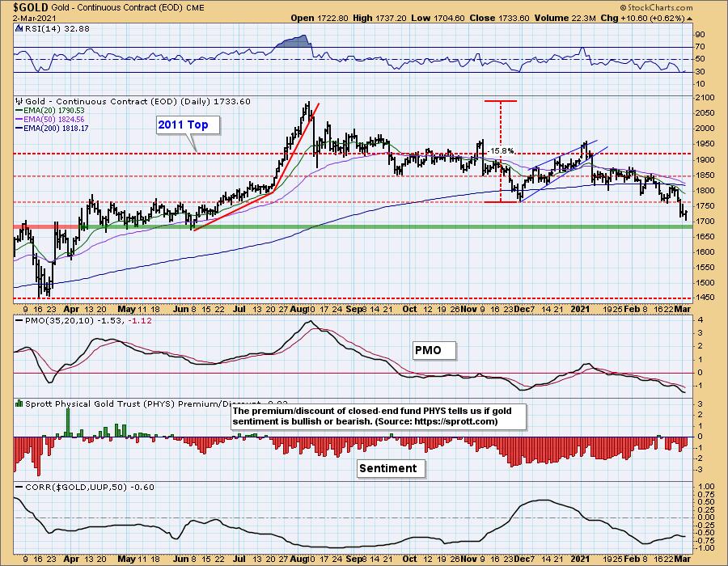728x566 pixels.
Task: Select the 2-Mar-2021 date text
Action: click(x=35, y=18)
